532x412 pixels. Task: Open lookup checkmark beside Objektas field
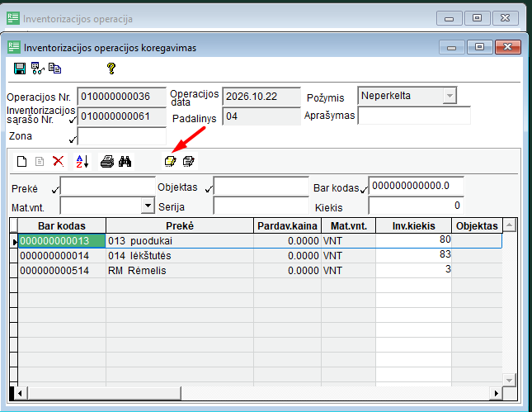point(209,189)
